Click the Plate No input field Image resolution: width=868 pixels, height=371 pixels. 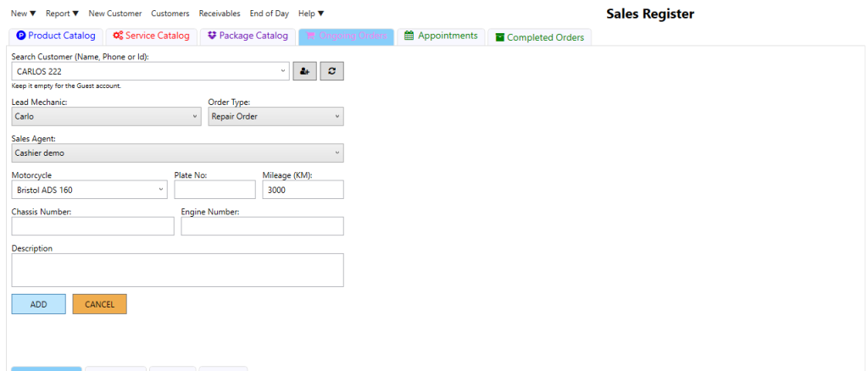[214, 190]
